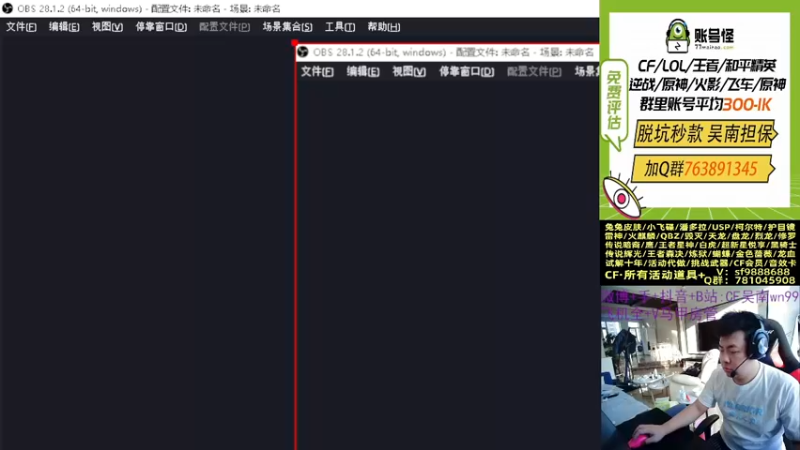Click the 免费评估 speech bubble label
The width and height of the screenshot is (800, 450).
(x=614, y=105)
